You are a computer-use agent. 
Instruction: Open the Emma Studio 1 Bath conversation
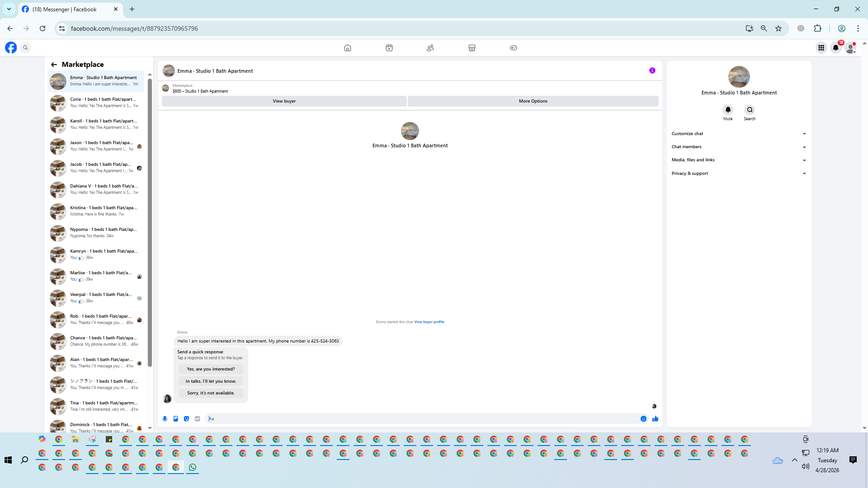(x=96, y=81)
